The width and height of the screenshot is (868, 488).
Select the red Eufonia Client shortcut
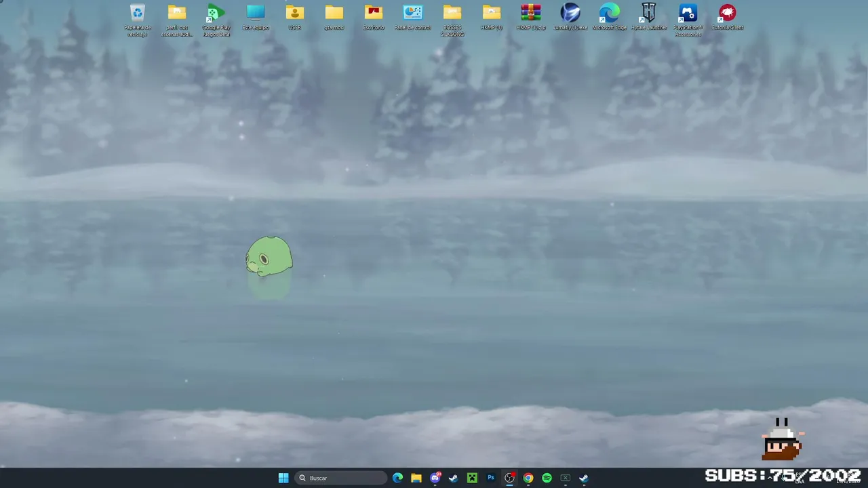[727, 17]
